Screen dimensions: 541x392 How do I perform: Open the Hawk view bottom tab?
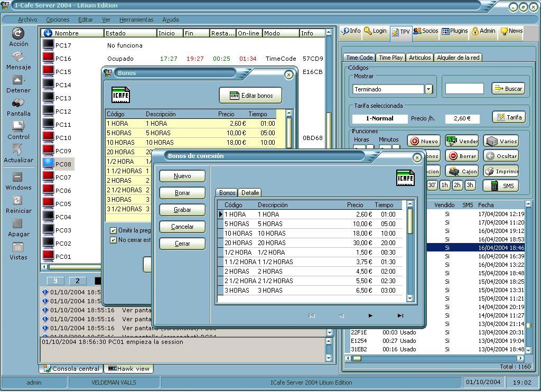(x=129, y=369)
